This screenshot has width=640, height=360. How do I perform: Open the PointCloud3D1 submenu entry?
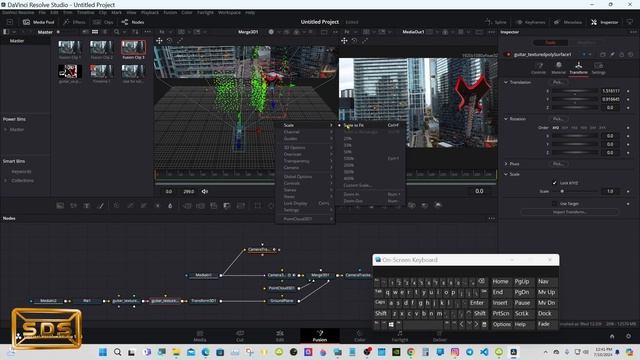coord(305,219)
